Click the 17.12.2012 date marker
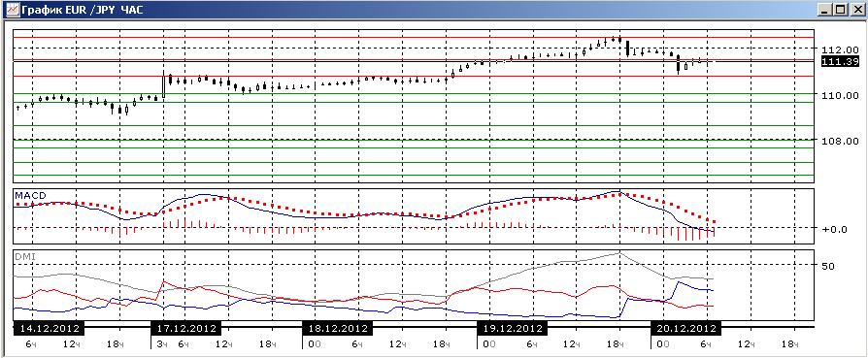Image resolution: width=868 pixels, height=358 pixels. pyautogui.click(x=185, y=328)
